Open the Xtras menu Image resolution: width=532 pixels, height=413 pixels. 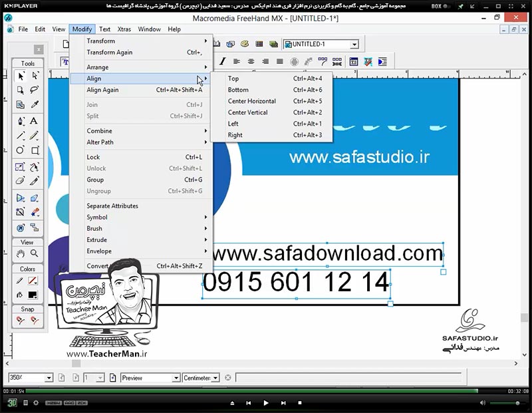pyautogui.click(x=124, y=29)
